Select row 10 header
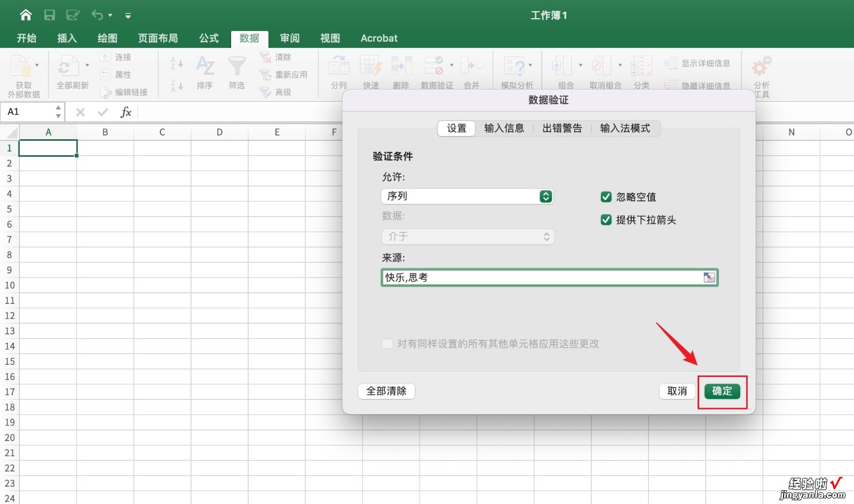Viewport: 854px width, 504px height. [10, 285]
